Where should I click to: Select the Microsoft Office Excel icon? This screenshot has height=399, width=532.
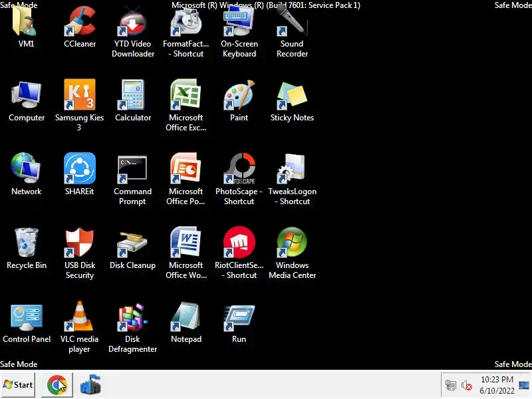coord(186,95)
